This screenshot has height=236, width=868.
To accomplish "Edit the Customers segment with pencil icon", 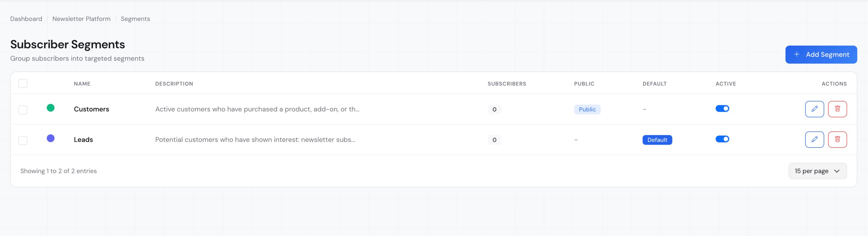I will [x=814, y=109].
